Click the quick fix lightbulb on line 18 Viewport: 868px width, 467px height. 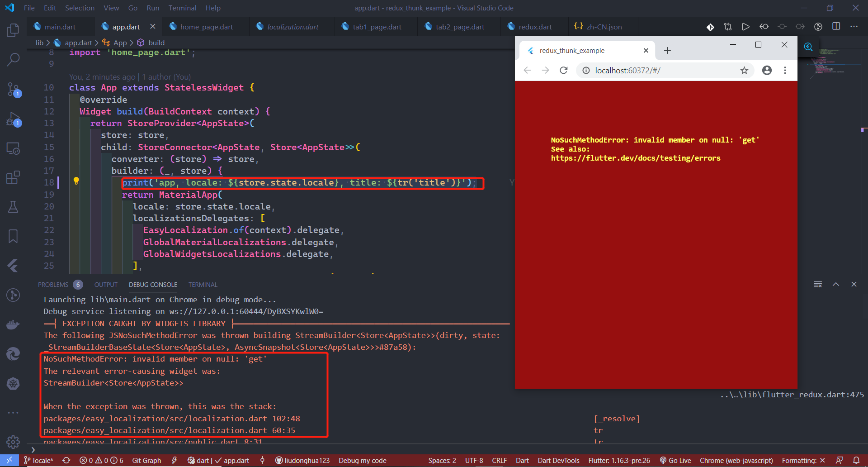tap(76, 181)
